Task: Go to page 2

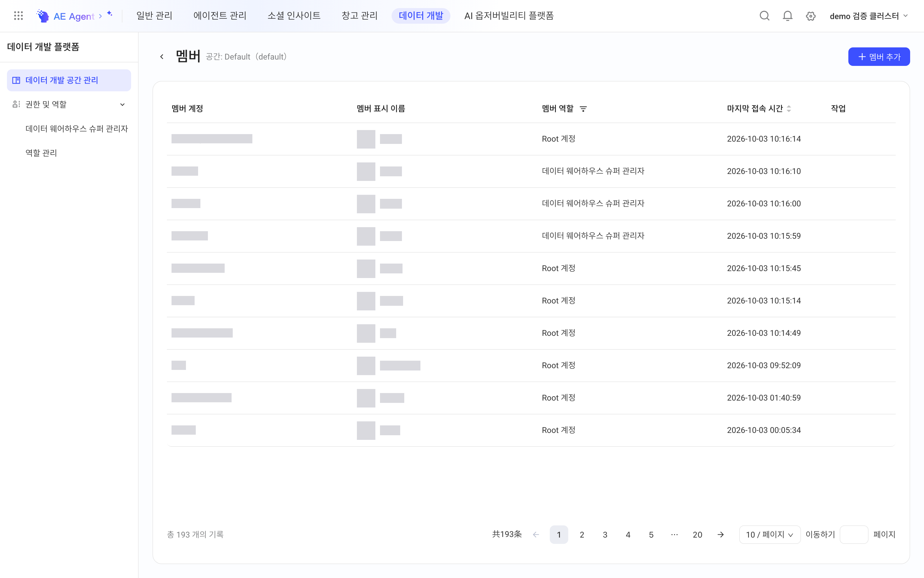Action: point(582,534)
